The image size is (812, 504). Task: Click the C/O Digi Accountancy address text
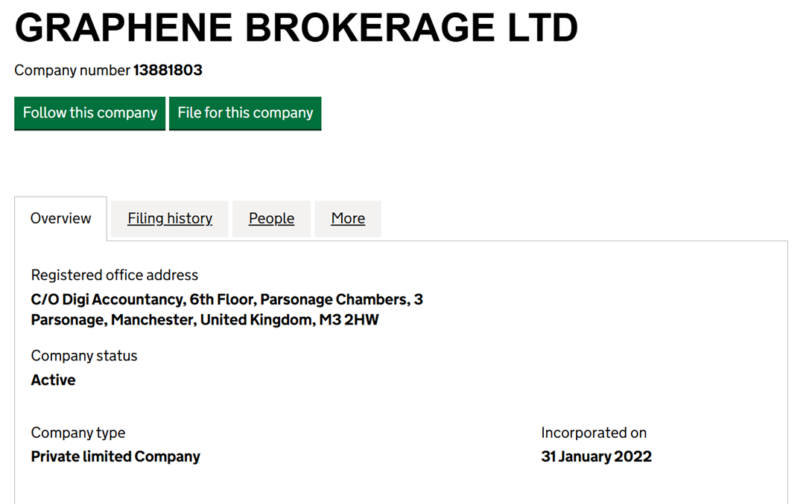[107, 299]
